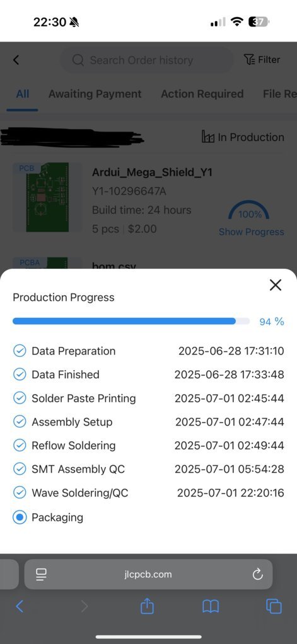Open Safari bookmarks book icon
Image resolution: width=297 pixels, height=644 pixels.
(211, 606)
